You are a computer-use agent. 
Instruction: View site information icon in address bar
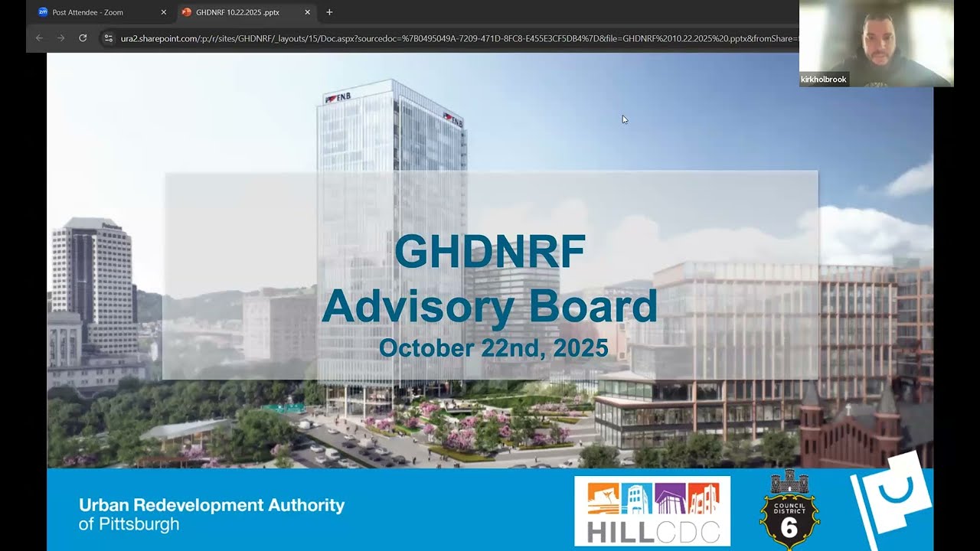pos(109,37)
